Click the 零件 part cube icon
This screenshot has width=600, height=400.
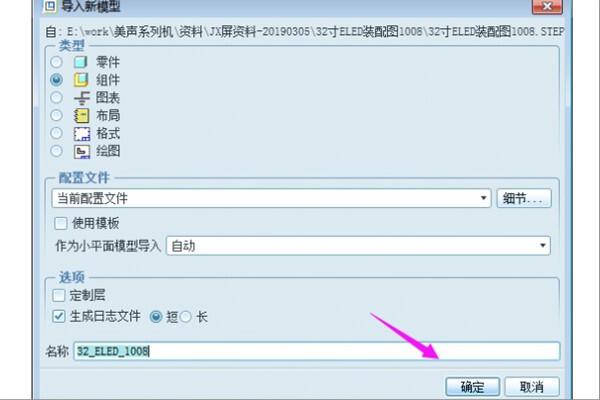tap(81, 62)
